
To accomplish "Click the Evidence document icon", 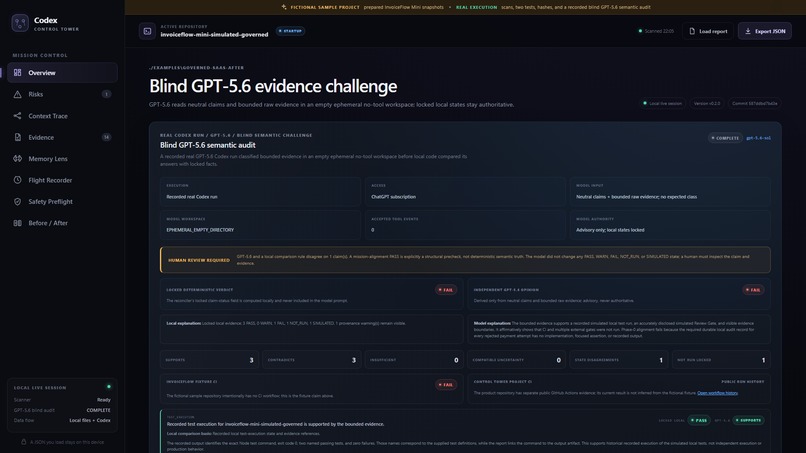I will click(17, 137).
